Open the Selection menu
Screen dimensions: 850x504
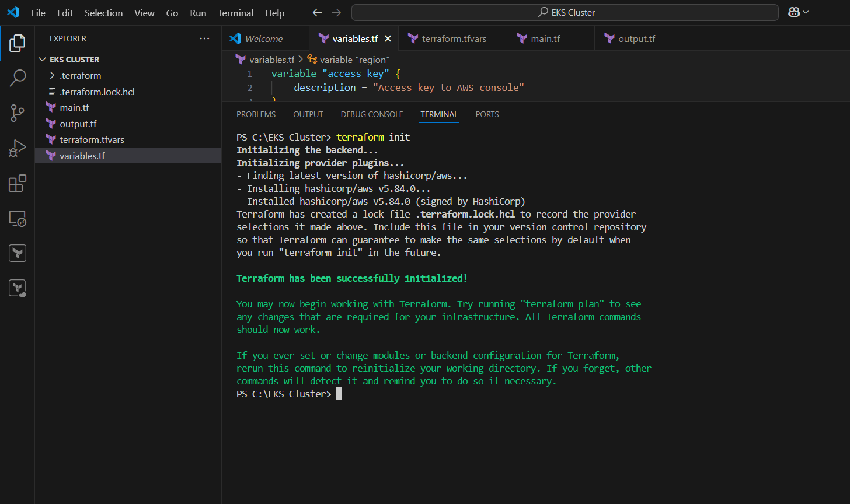(103, 13)
